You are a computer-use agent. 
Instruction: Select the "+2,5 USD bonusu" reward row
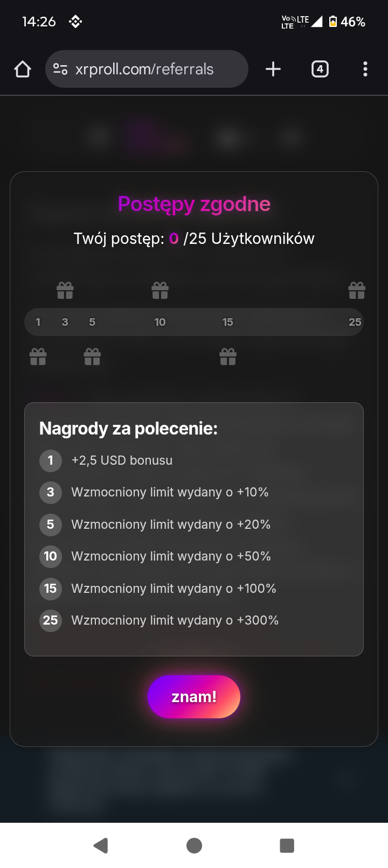coord(122,460)
